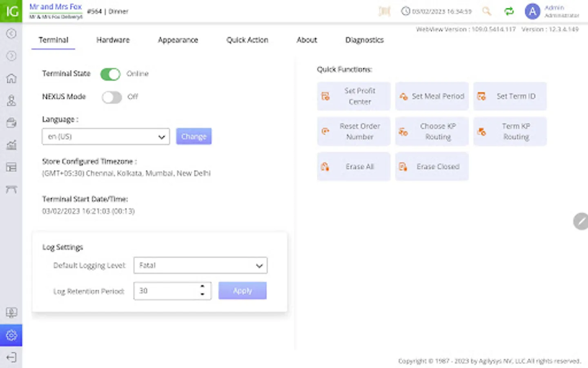Switch to the Hardware tab
The width and height of the screenshot is (588, 368).
coord(113,40)
